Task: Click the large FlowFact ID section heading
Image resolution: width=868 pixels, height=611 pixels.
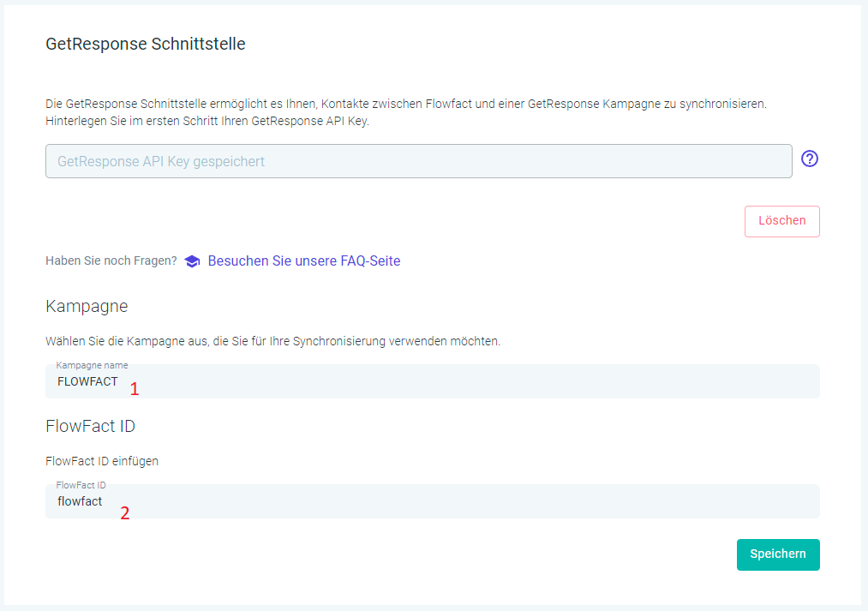Action: coord(90,426)
